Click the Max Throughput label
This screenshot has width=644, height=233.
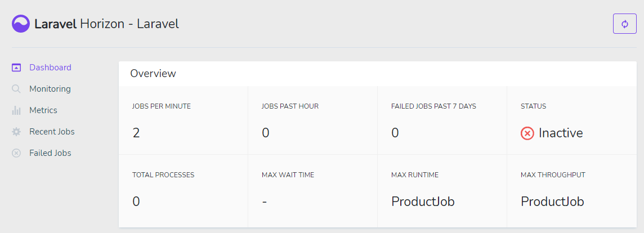click(x=553, y=174)
